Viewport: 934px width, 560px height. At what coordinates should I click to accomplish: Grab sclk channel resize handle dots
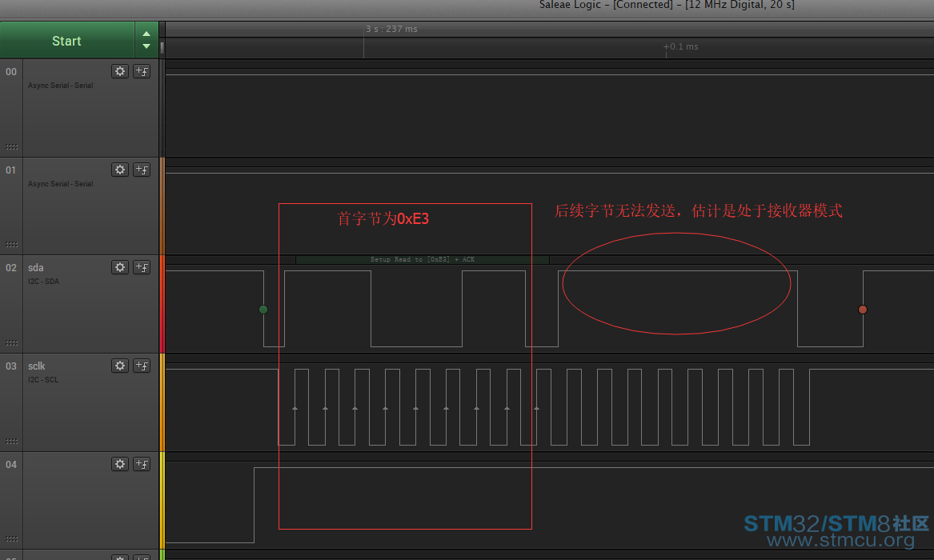11,441
